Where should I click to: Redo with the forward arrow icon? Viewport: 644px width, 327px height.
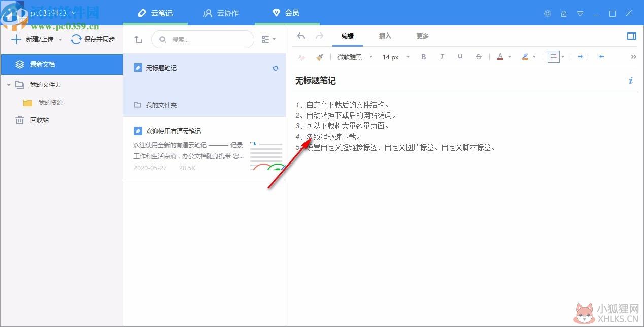coord(319,36)
